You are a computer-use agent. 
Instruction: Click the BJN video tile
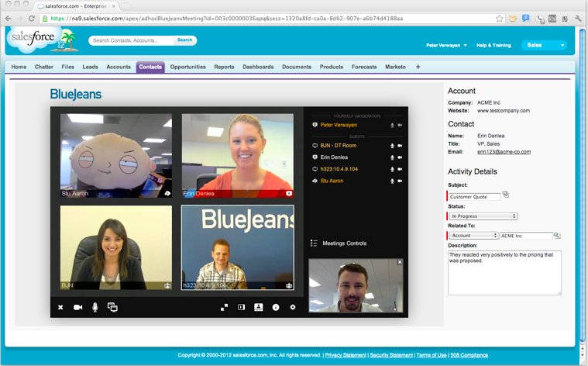click(x=116, y=247)
